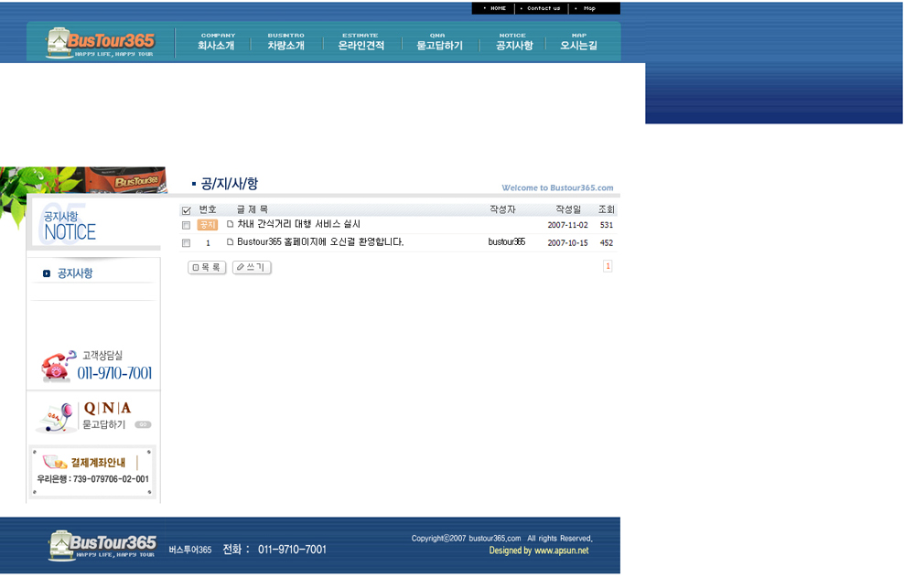
Task: Click the document icon beside the 차내 간식거리 post
Action: [x=231, y=224]
